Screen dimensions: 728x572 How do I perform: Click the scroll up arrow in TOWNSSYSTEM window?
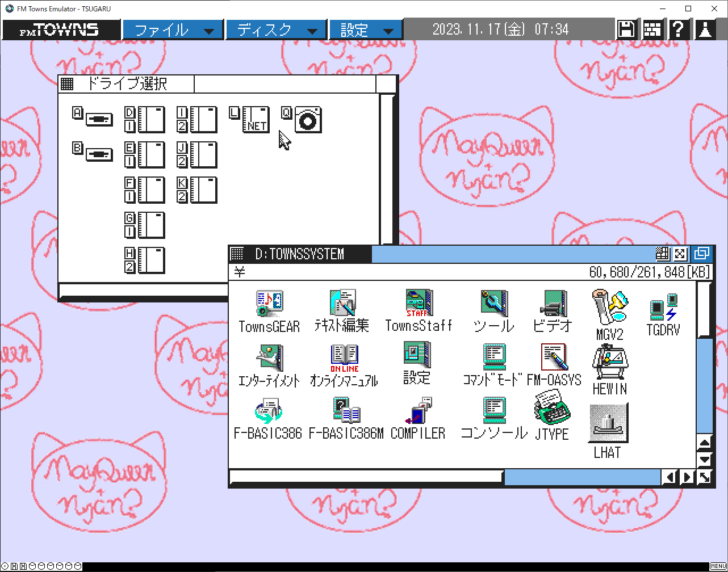[x=704, y=443]
